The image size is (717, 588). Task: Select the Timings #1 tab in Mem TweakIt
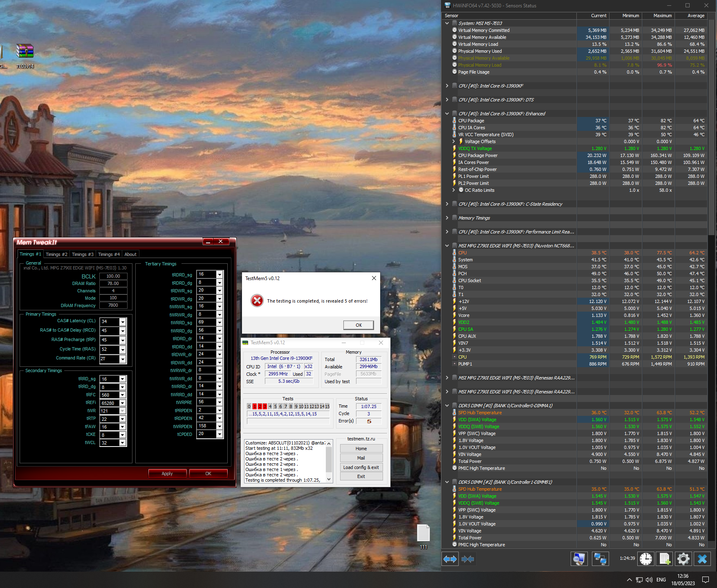click(x=30, y=254)
